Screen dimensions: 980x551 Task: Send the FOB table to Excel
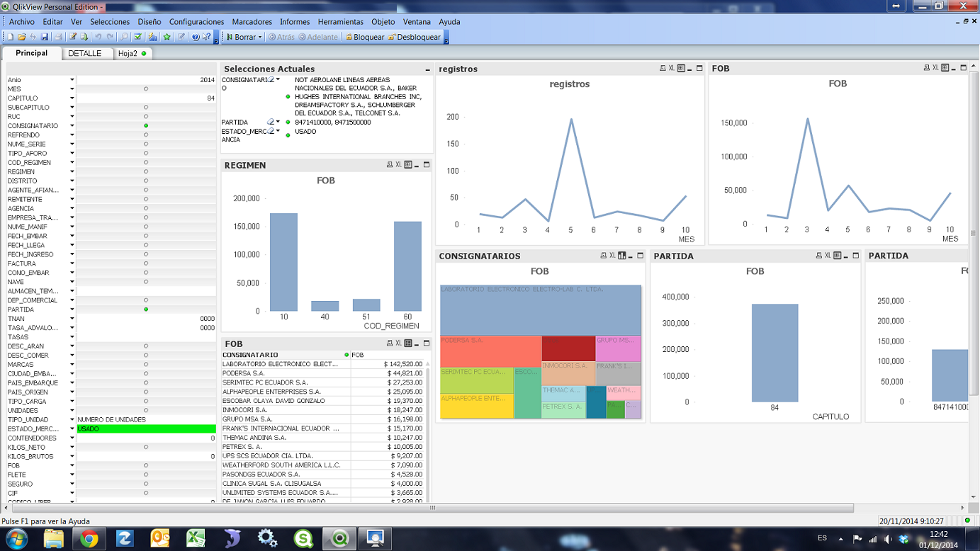[x=399, y=343]
